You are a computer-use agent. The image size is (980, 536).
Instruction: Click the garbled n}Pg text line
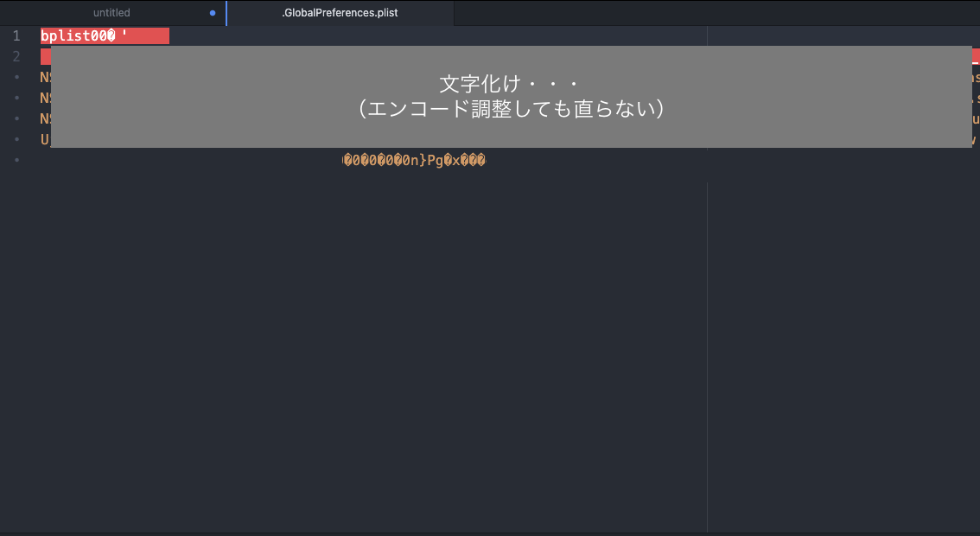[414, 160]
